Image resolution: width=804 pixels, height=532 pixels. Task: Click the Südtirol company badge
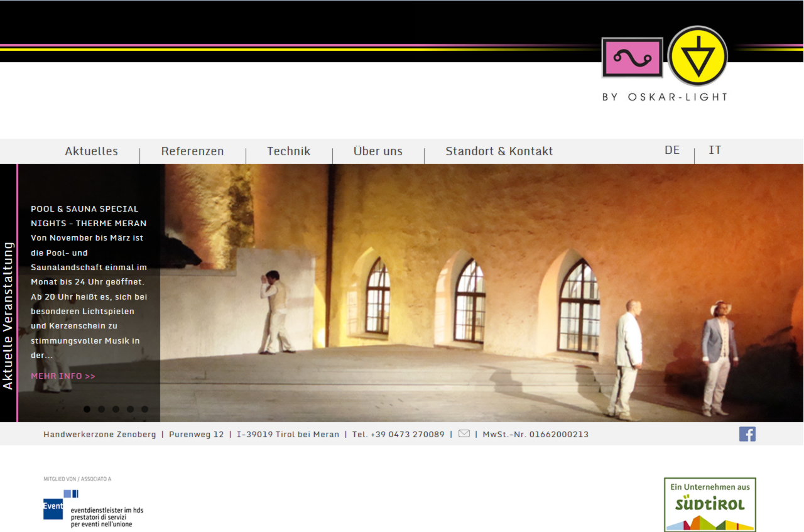(x=710, y=504)
